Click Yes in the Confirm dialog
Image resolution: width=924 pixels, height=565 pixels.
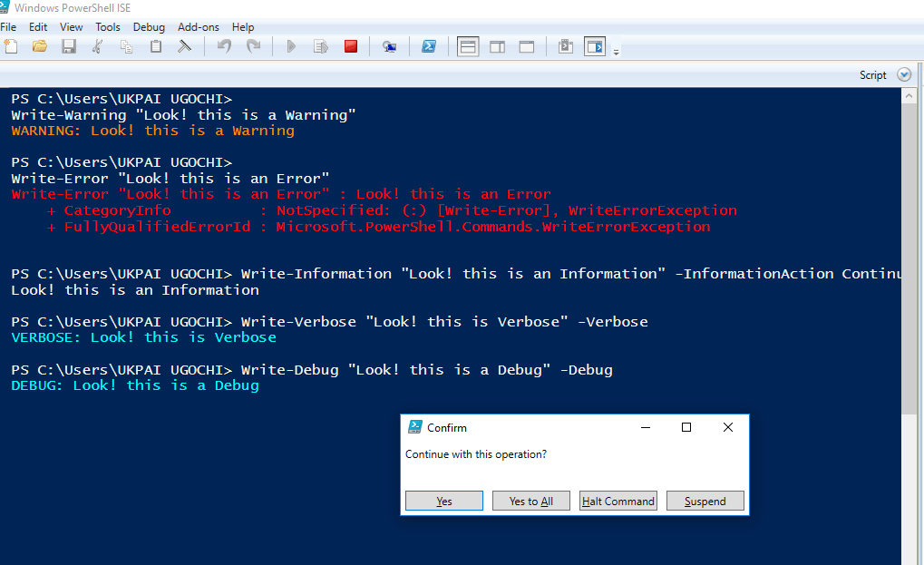(x=443, y=500)
